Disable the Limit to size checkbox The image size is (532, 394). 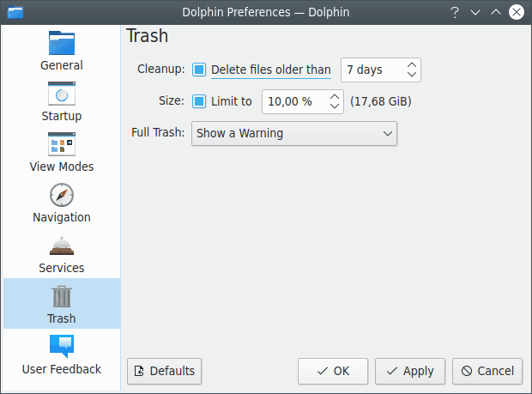(199, 101)
